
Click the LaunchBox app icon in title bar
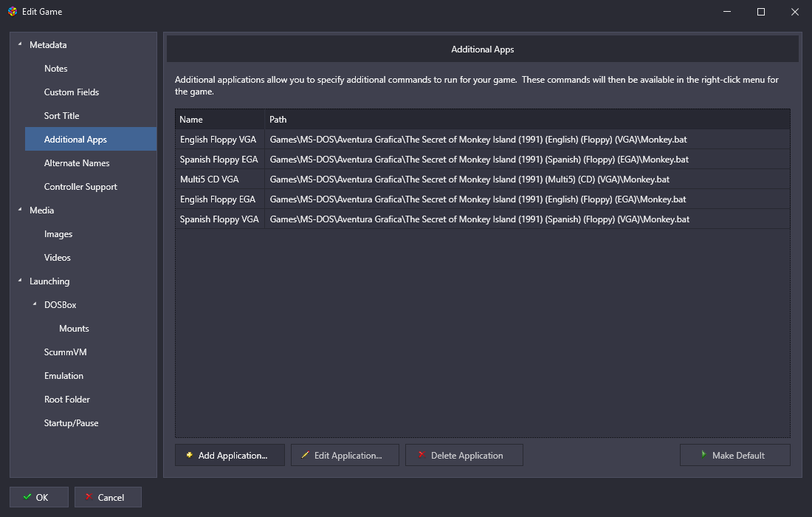click(x=13, y=11)
